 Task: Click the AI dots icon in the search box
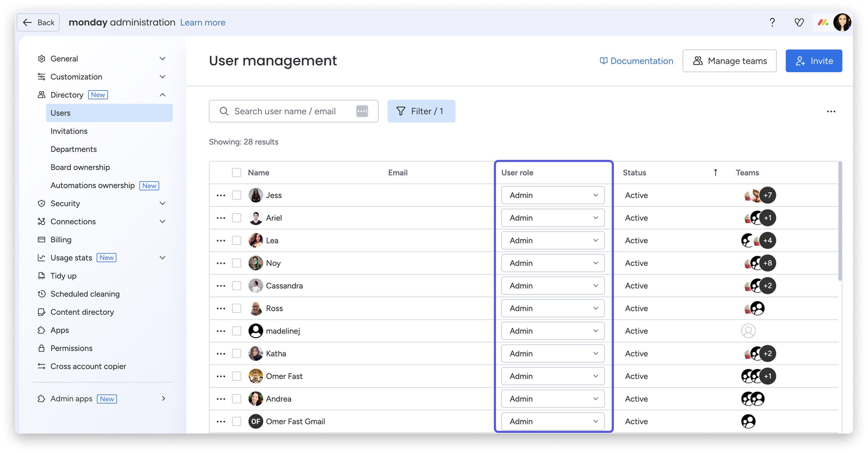362,111
